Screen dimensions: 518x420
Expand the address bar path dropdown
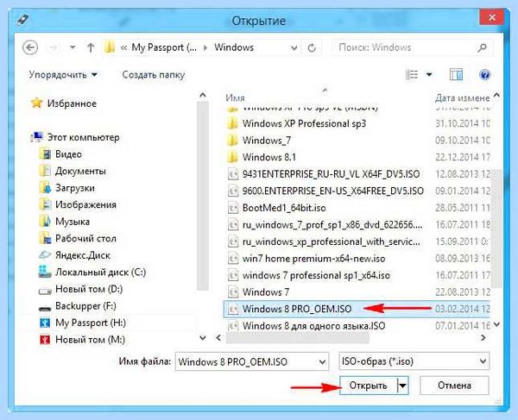click(294, 48)
